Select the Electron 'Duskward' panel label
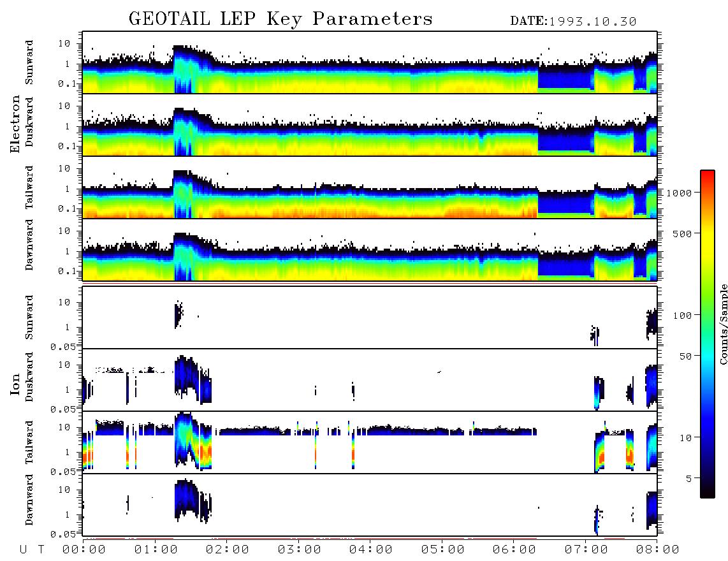 tap(29, 122)
